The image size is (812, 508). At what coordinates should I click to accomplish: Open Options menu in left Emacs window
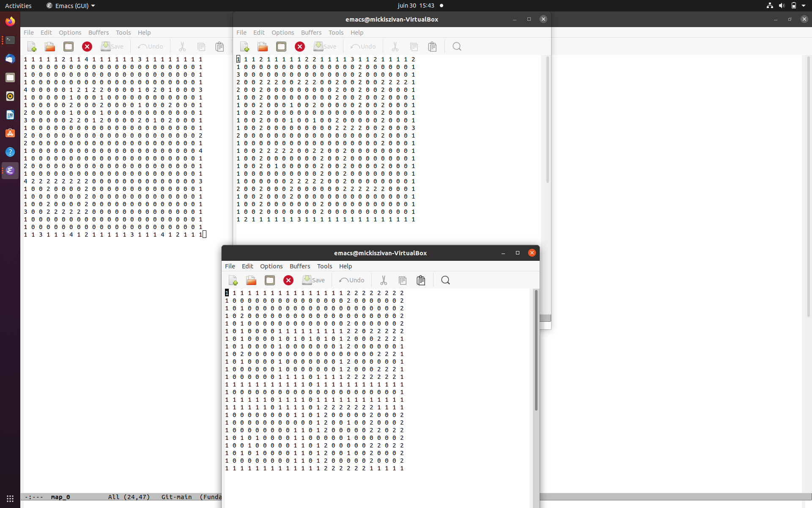[70, 32]
